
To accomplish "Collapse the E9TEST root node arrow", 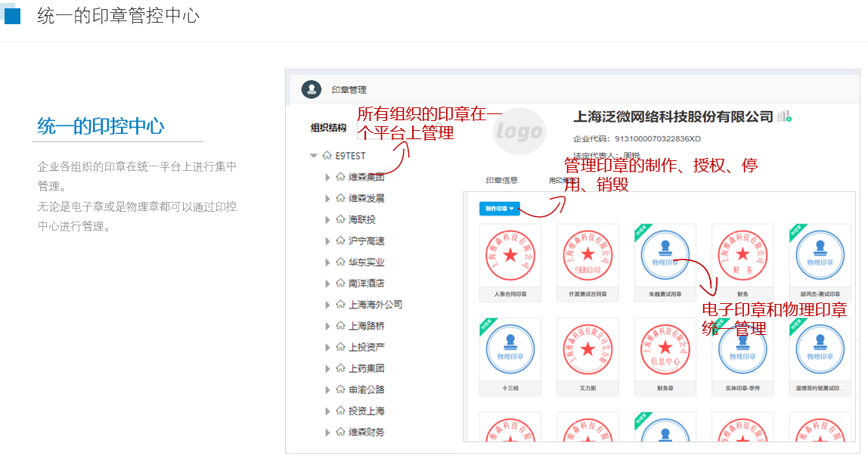I will click(x=313, y=156).
